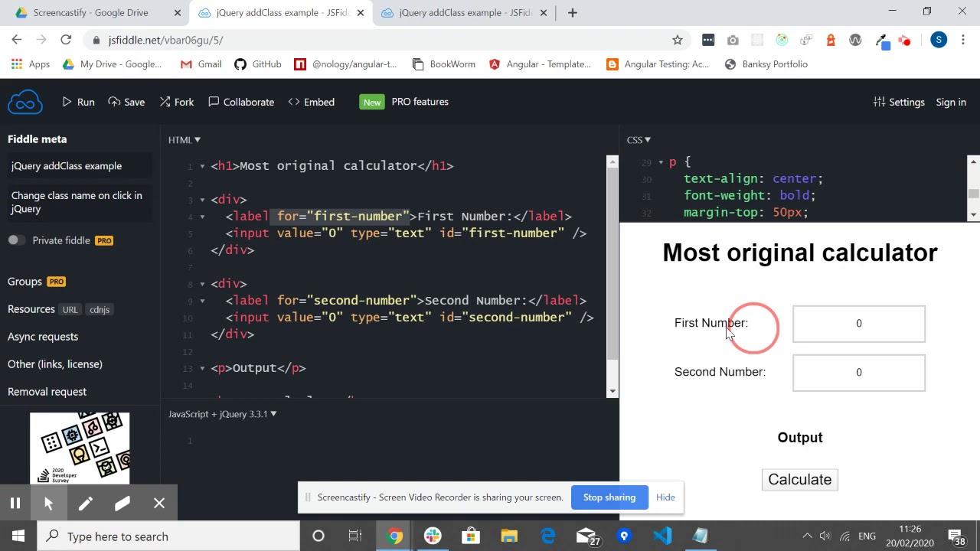
Task: Open the Collaborate option
Action: (241, 102)
